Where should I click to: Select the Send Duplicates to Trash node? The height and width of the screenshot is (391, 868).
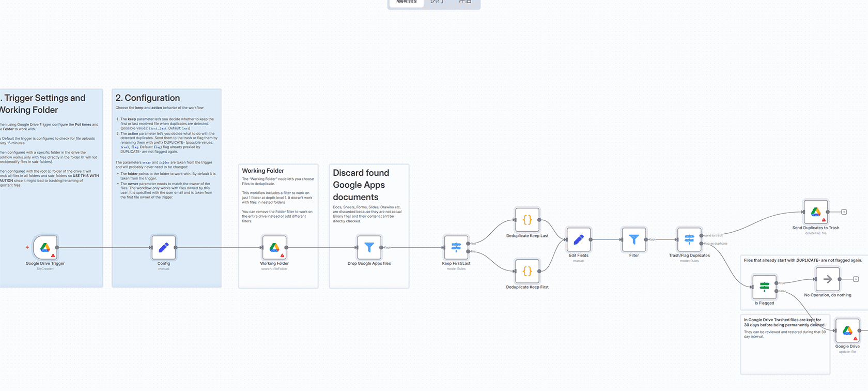816,212
